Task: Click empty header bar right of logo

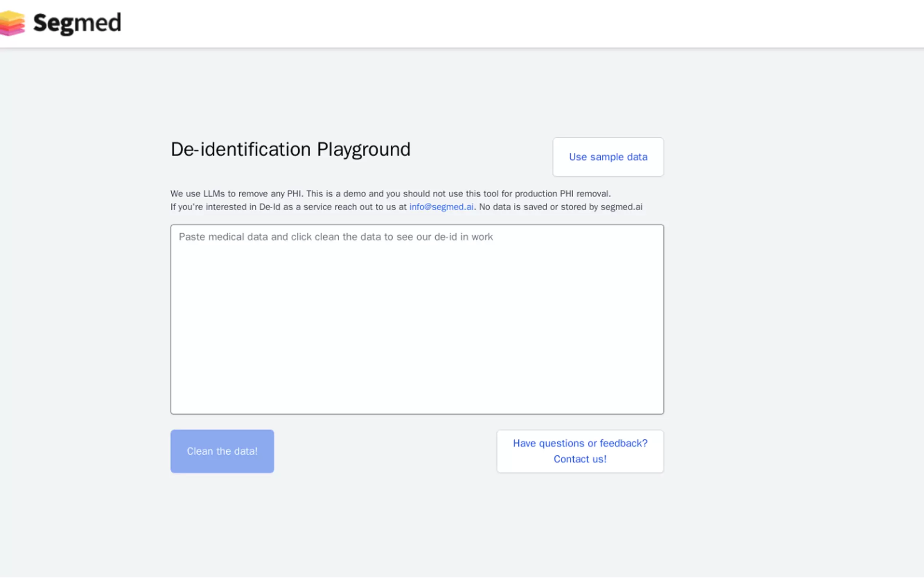Action: [x=497, y=23]
